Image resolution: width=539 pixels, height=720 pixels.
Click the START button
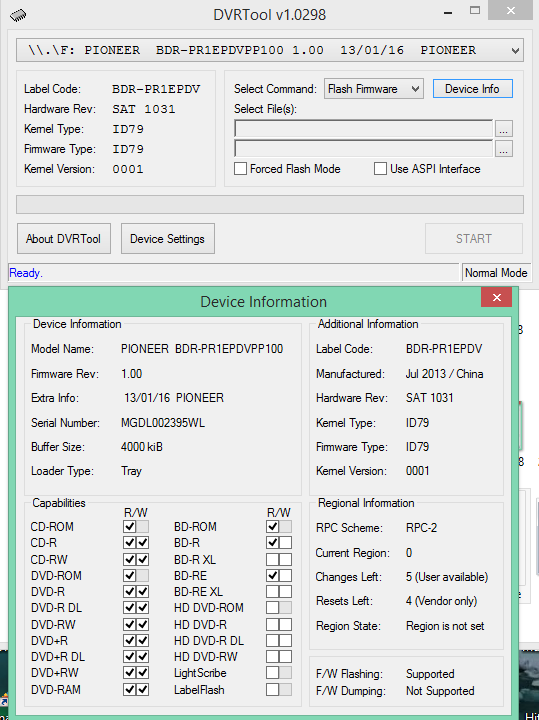coord(474,239)
